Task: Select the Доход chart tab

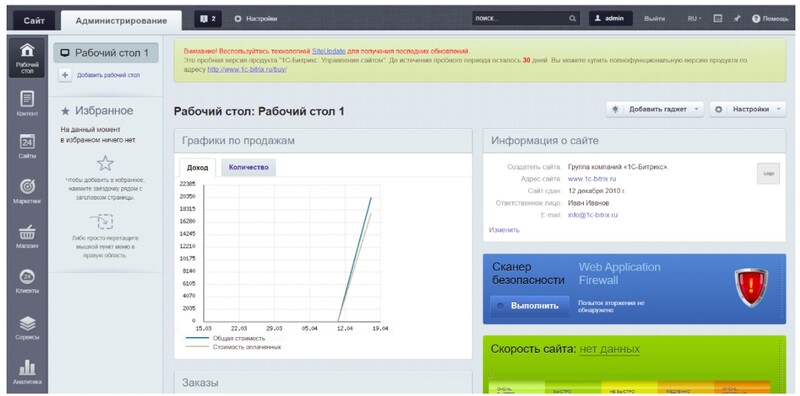Action: coord(197,167)
